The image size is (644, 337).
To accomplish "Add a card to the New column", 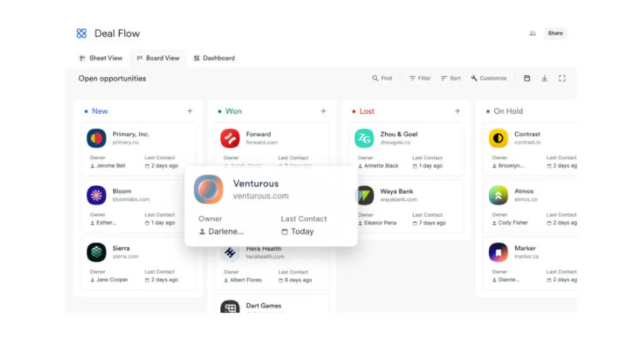I will pyautogui.click(x=189, y=111).
